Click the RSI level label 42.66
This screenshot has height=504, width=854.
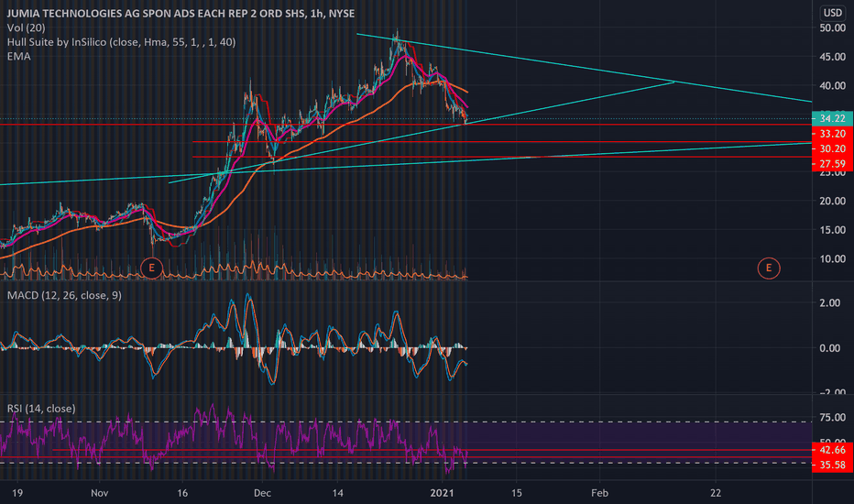[x=832, y=450]
